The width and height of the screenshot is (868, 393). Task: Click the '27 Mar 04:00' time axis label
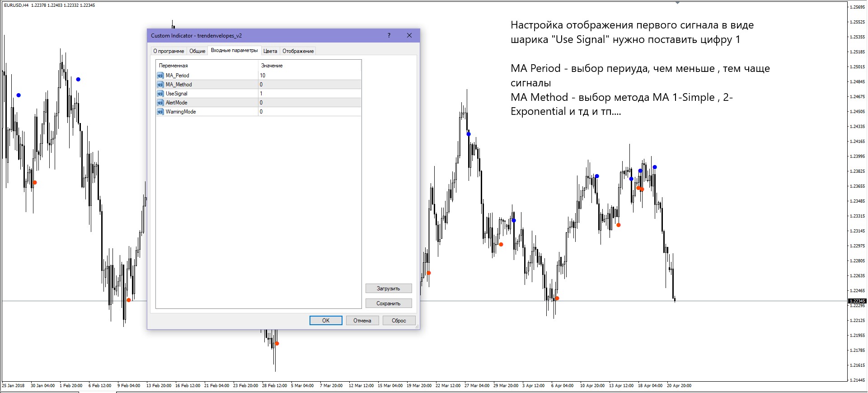point(477,386)
